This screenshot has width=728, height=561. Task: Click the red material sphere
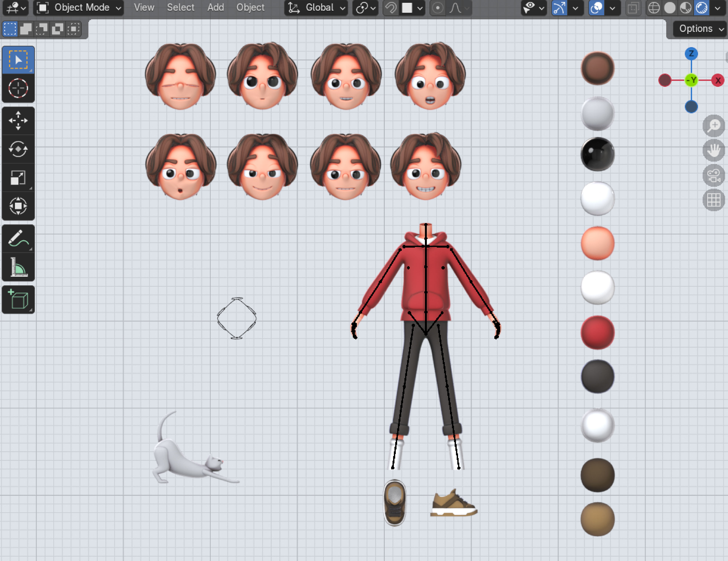597,332
